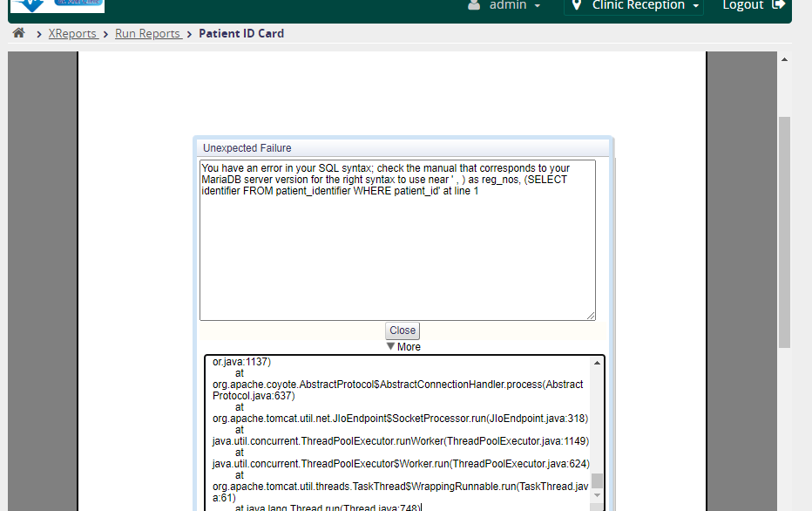
Task: Navigate to Run Reports breadcrumb link
Action: [x=148, y=33]
